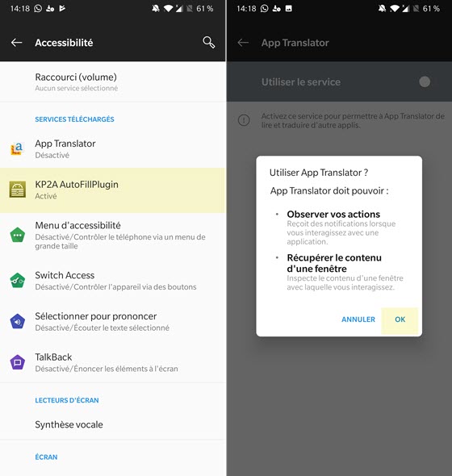Tap muted bell icon in right status bar

pos(382,8)
